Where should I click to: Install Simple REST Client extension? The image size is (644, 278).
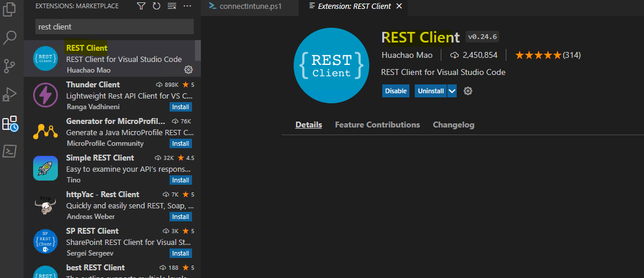click(x=181, y=180)
